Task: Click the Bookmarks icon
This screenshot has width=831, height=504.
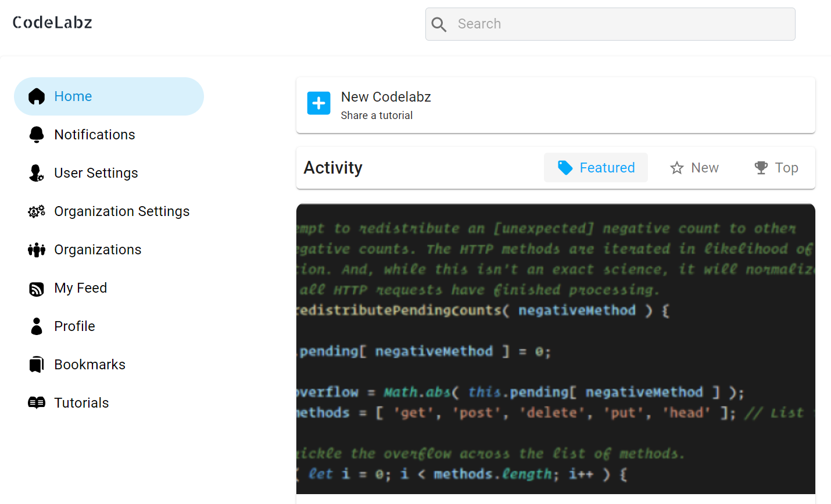Action: pos(36,364)
